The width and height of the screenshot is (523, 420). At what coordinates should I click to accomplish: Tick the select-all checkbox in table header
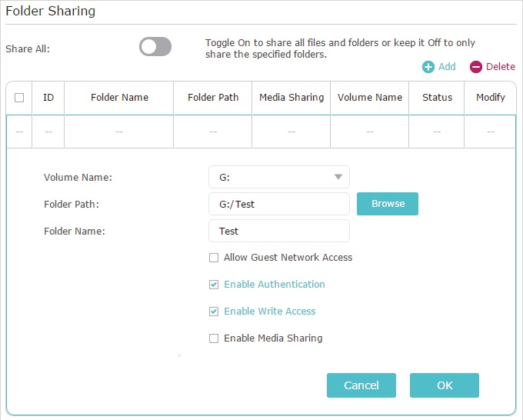[19, 98]
